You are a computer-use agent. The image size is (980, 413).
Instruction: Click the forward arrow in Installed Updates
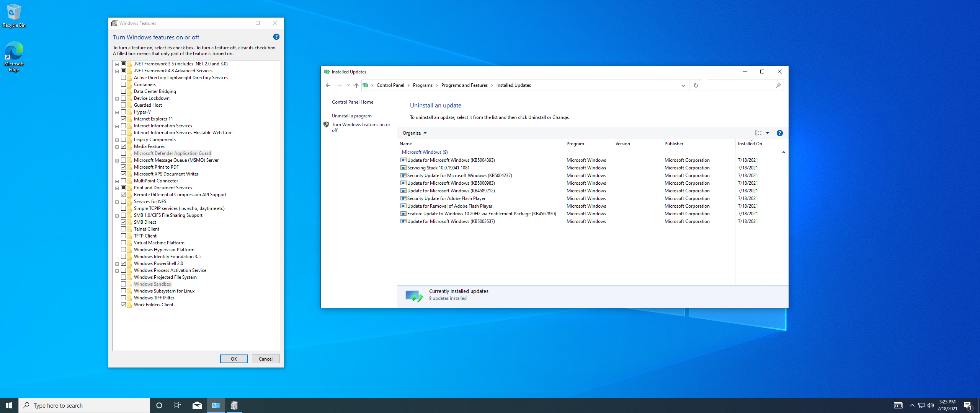[x=339, y=85]
